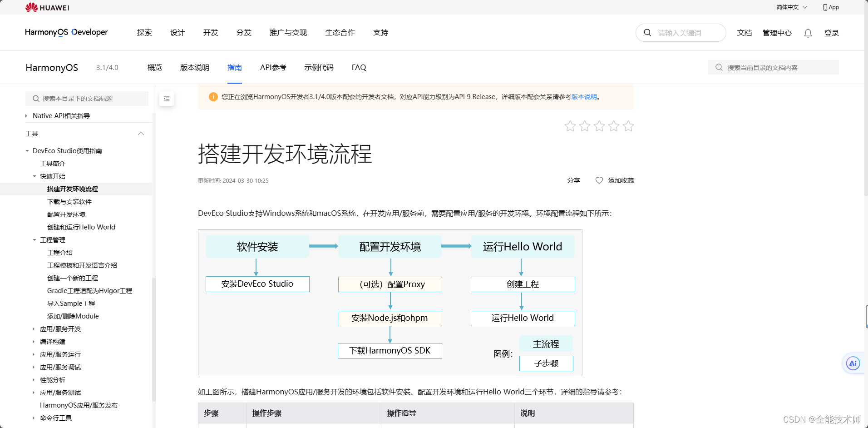Open 管理中心 link
Viewport: 868px width, 428px height.
coord(777,33)
